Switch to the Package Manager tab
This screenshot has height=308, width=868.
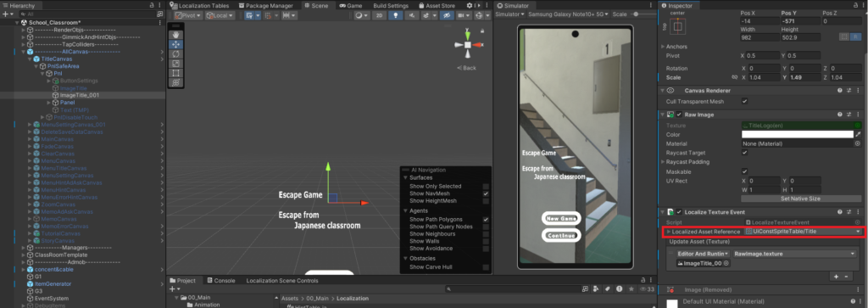click(x=265, y=6)
